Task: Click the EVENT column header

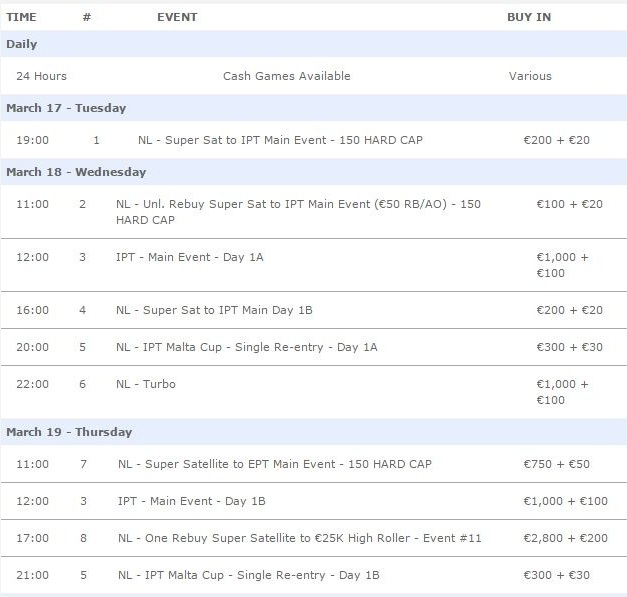Action: click(177, 17)
